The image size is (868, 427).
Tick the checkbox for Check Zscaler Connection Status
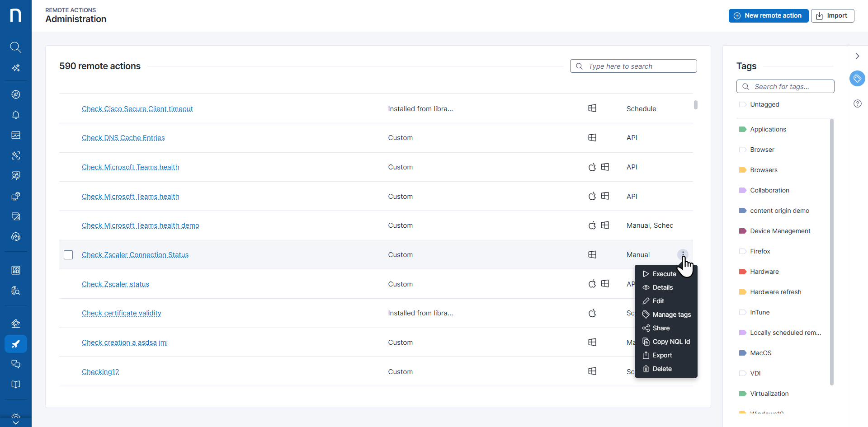point(68,255)
